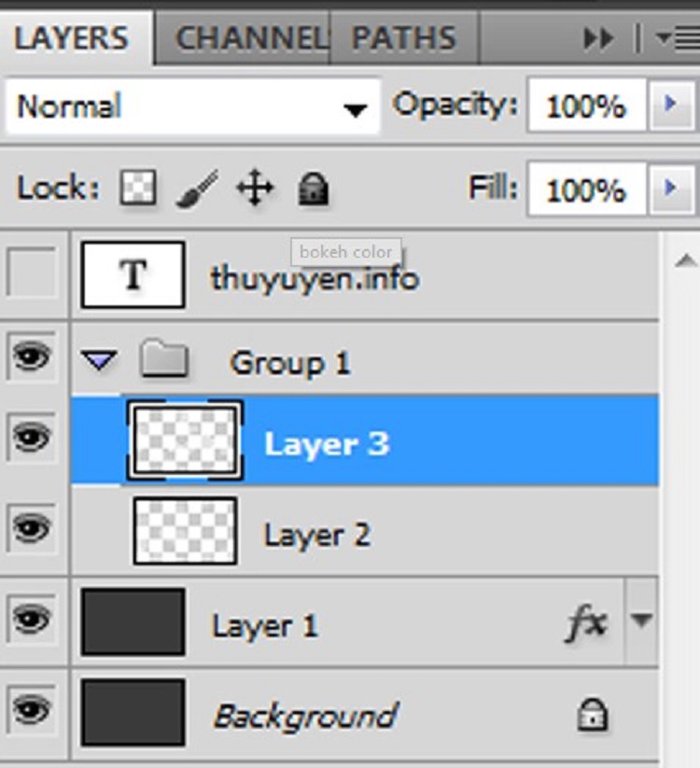Open the Opacity slider arrow
This screenshot has width=700, height=768.
tap(671, 105)
